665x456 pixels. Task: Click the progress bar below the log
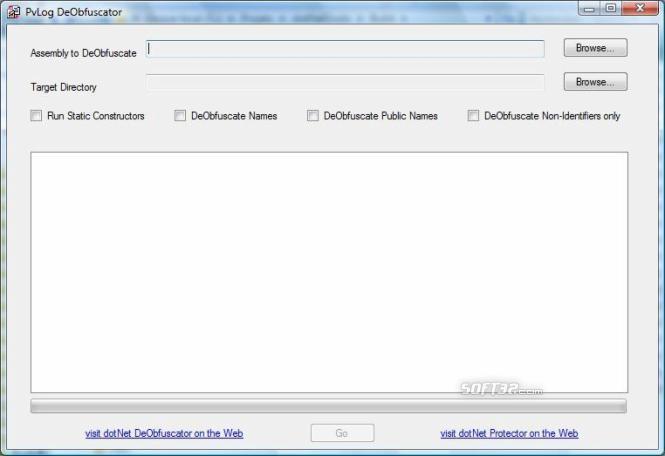point(328,406)
